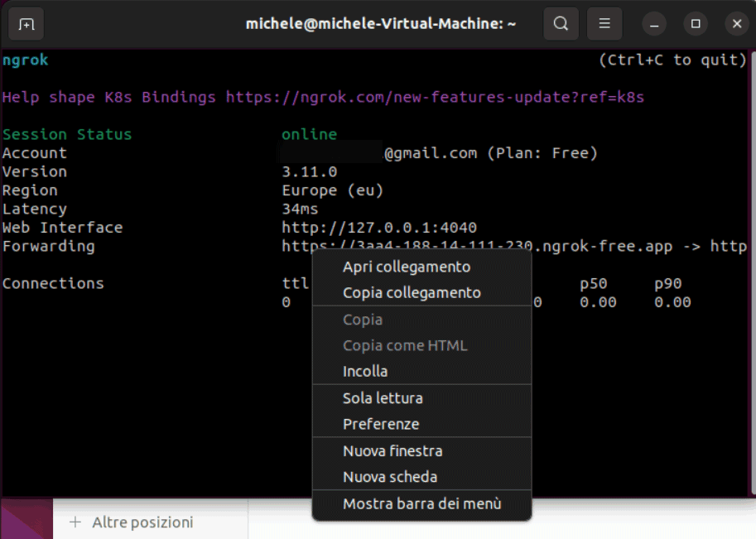This screenshot has height=539, width=756.
Task: Click the 'ttl' connections column header
Action: point(295,283)
